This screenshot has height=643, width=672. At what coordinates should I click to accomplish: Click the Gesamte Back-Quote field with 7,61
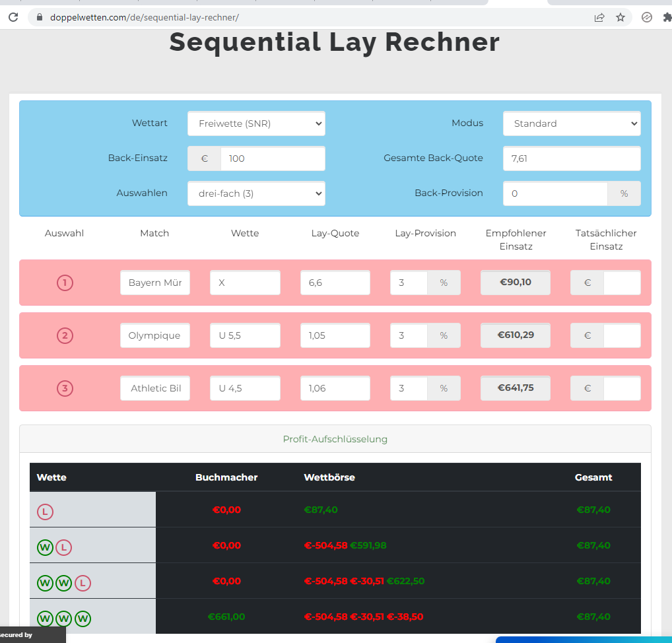(x=571, y=158)
